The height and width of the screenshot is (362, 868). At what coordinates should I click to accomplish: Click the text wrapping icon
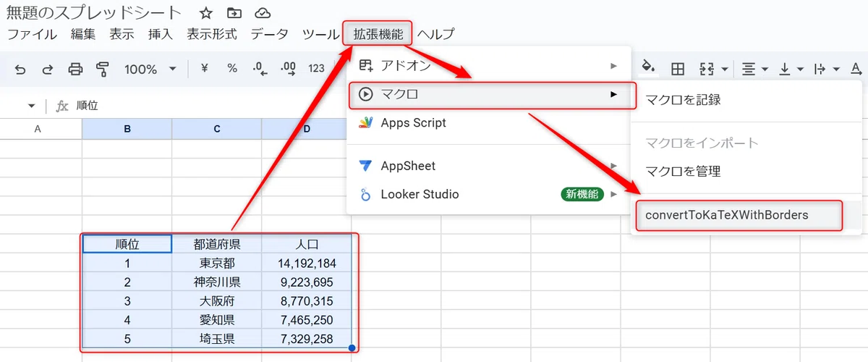820,69
